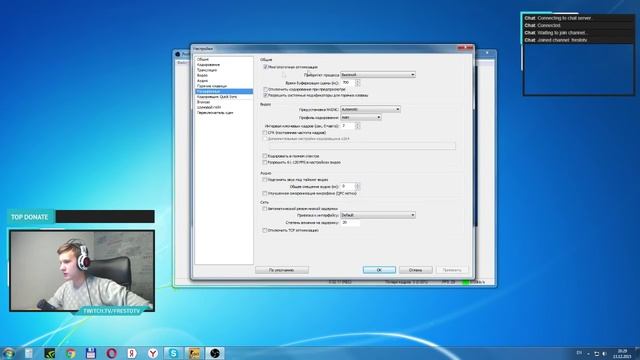Open the encoding profile 'main' dropdown

361,118
